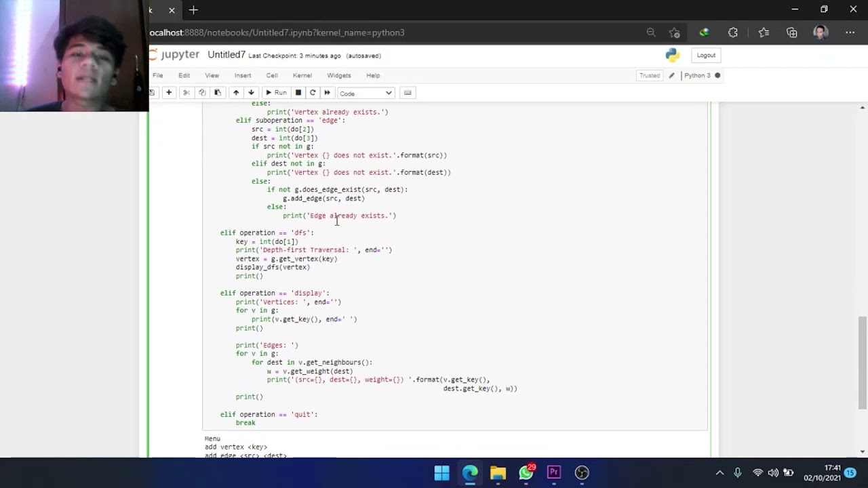The height and width of the screenshot is (488, 868).
Task: Open Microsoft Edge from the taskbar
Action: tap(470, 472)
